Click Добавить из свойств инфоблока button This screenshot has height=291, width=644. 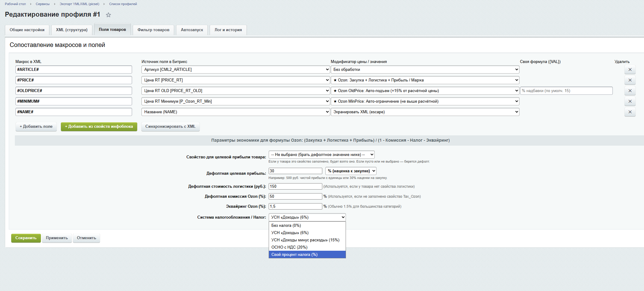click(x=99, y=127)
